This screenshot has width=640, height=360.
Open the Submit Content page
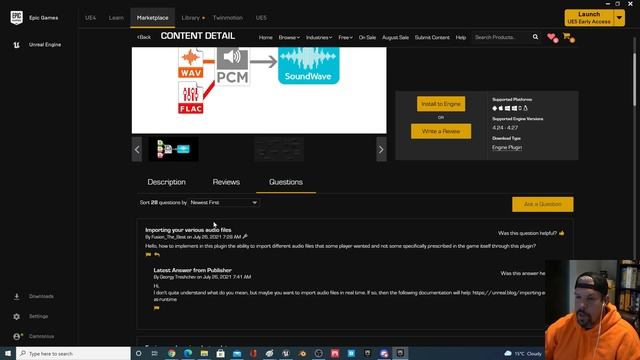[432, 38]
